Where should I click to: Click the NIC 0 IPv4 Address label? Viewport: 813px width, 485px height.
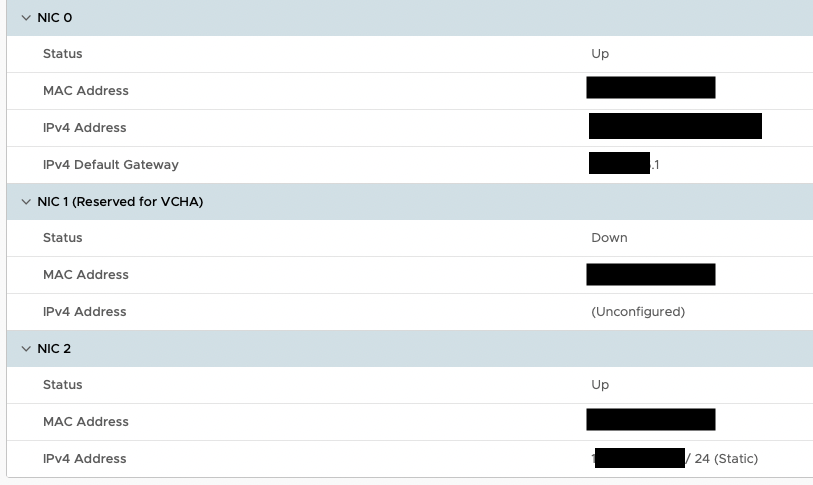[85, 128]
